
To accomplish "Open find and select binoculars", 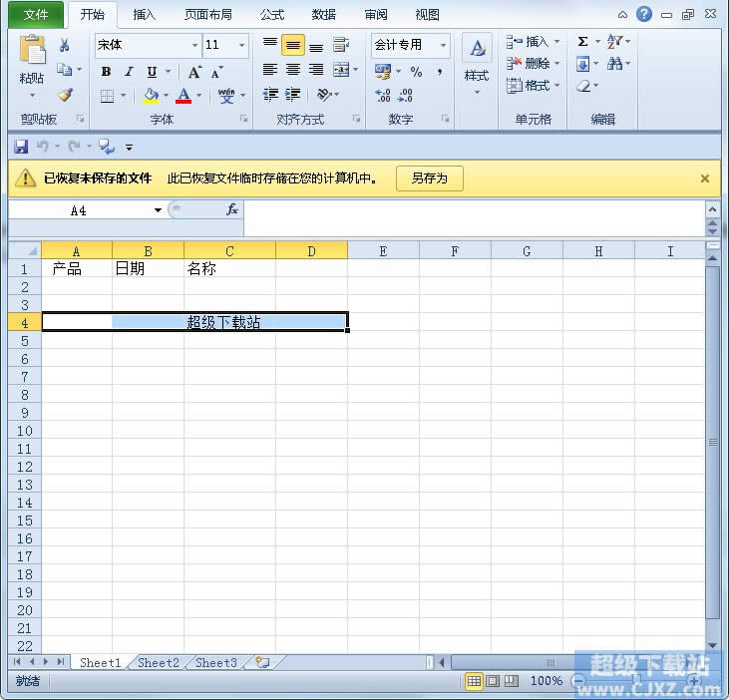I will pyautogui.click(x=614, y=64).
